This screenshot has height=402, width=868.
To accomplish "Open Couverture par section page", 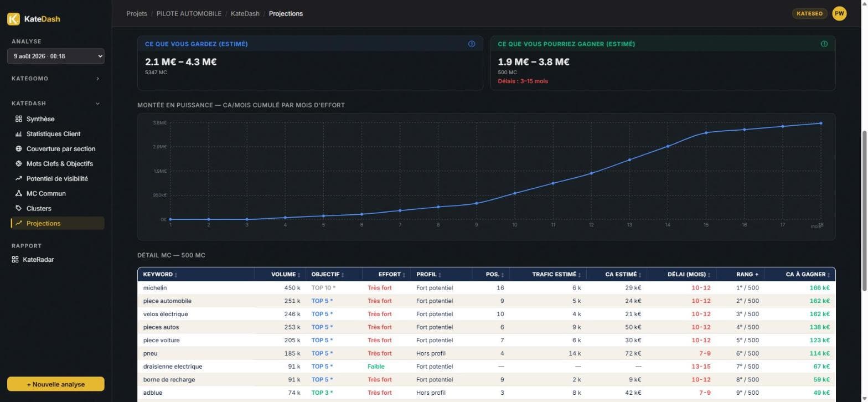I will point(58,149).
